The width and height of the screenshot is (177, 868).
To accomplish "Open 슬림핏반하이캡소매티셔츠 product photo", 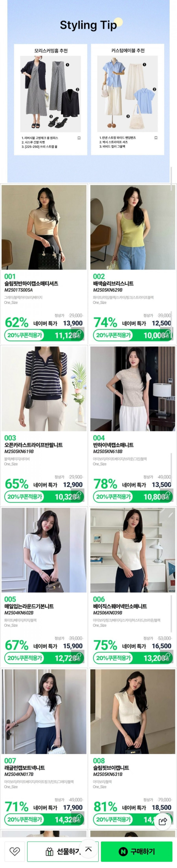I will click(x=44, y=227).
